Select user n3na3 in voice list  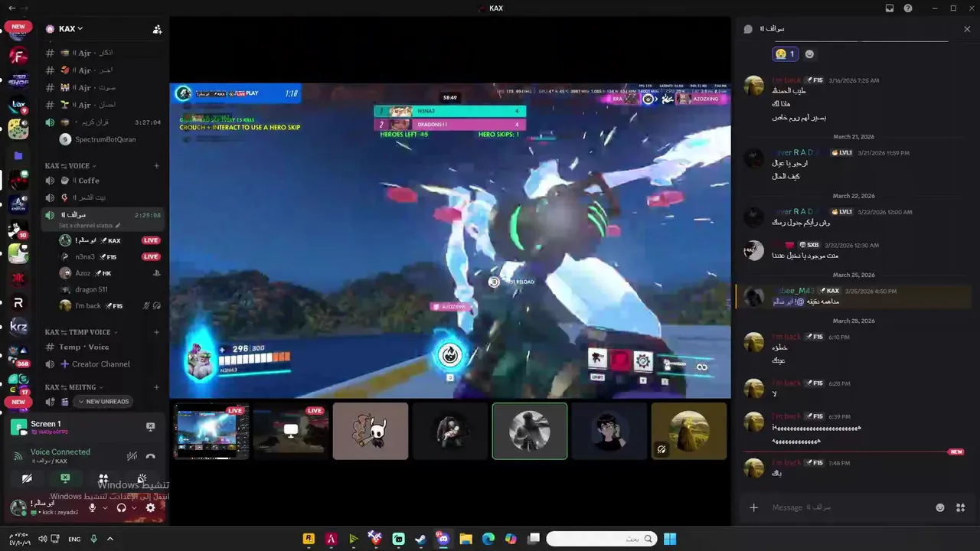click(109, 256)
